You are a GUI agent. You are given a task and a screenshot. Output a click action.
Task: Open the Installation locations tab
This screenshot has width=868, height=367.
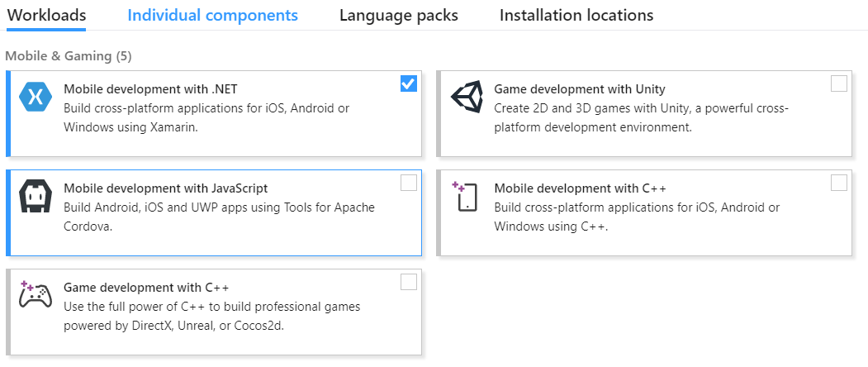pyautogui.click(x=576, y=15)
